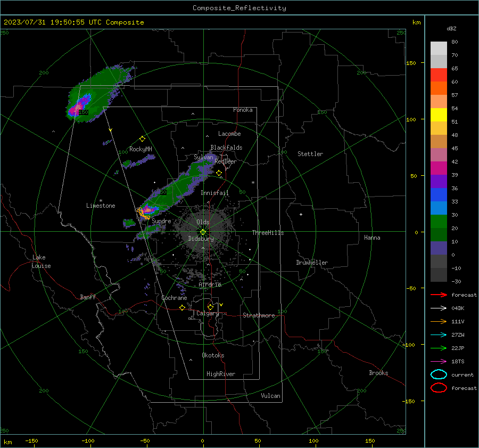Viewport: 479px width, 448px height.
Task: Click the Ponoka city label
Action: pyautogui.click(x=243, y=110)
